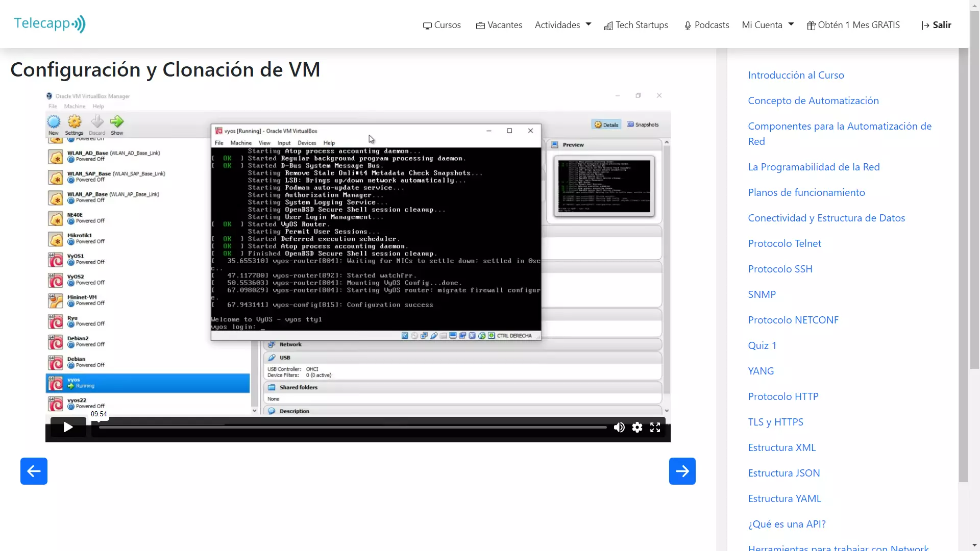
Task: Log out with Salir
Action: click(936, 25)
